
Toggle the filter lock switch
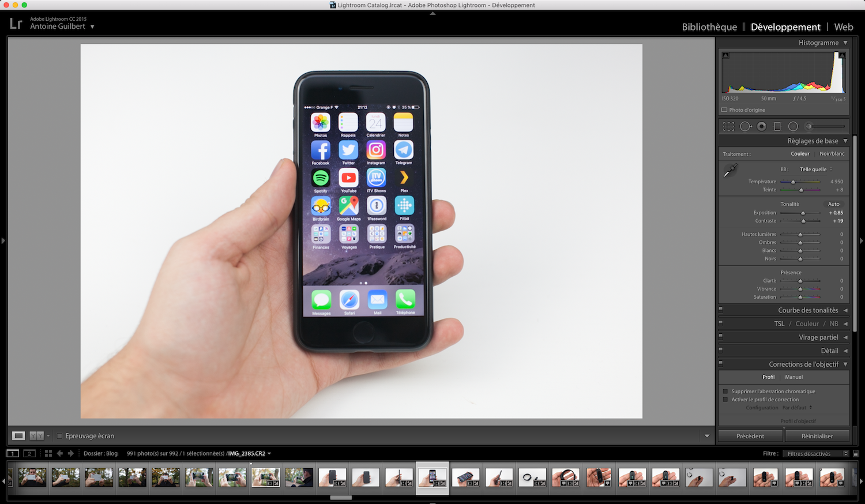click(856, 454)
